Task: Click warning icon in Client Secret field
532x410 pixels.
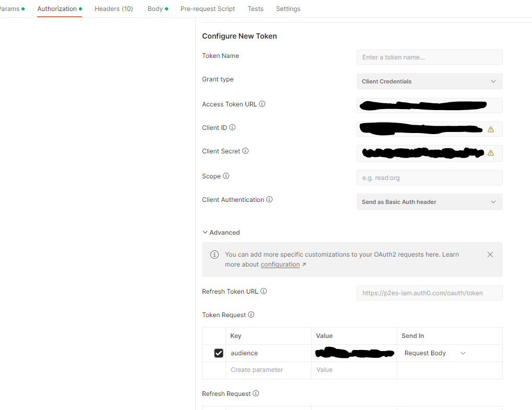Action: pos(491,153)
